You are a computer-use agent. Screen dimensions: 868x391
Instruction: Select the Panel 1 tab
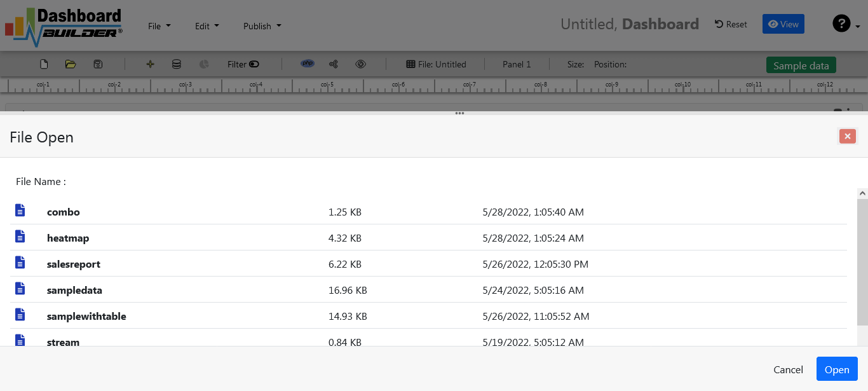click(x=517, y=64)
